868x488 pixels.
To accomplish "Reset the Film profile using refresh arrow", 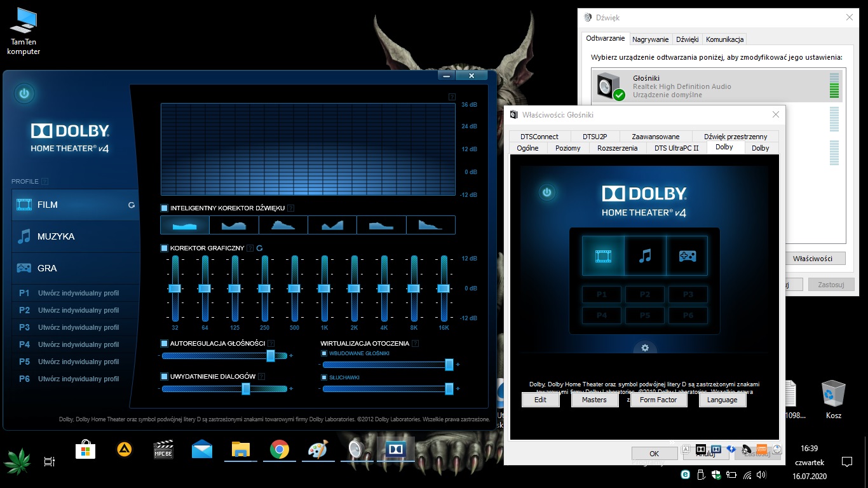I will tap(132, 205).
